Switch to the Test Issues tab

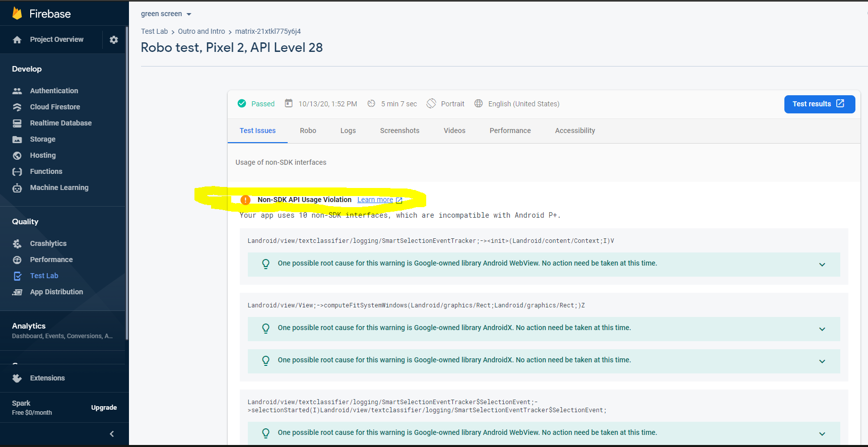click(x=257, y=131)
